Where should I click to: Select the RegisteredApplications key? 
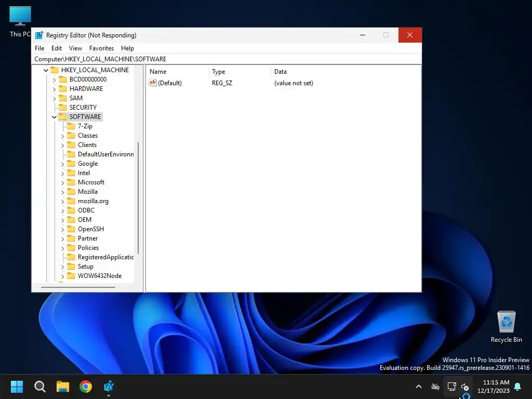coord(105,257)
